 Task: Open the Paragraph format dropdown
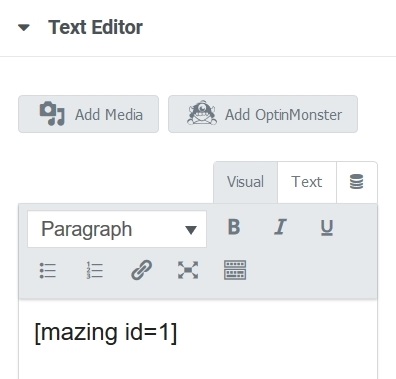pyautogui.click(x=117, y=229)
